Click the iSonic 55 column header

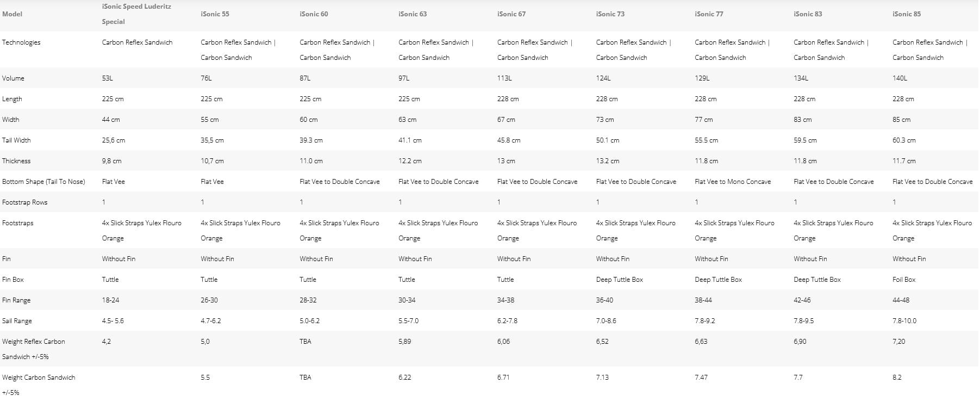coord(215,14)
